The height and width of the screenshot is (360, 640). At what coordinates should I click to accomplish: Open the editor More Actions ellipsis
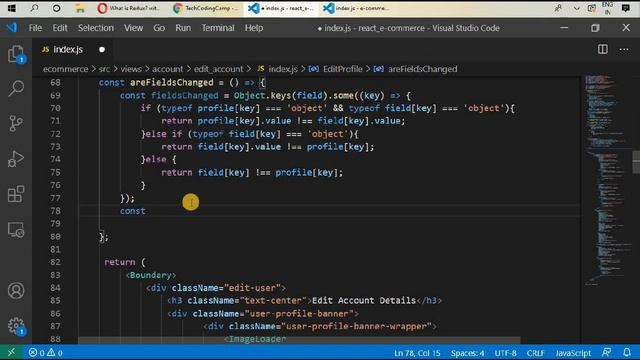click(624, 49)
